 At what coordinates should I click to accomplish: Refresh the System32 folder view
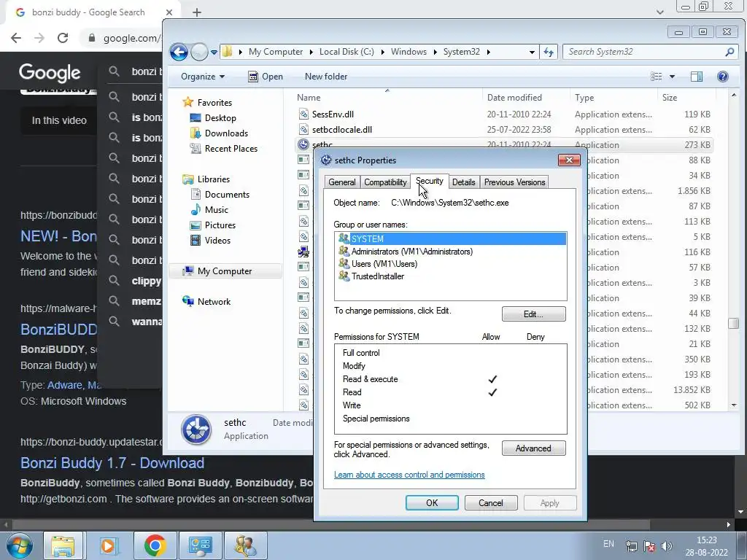(x=549, y=52)
